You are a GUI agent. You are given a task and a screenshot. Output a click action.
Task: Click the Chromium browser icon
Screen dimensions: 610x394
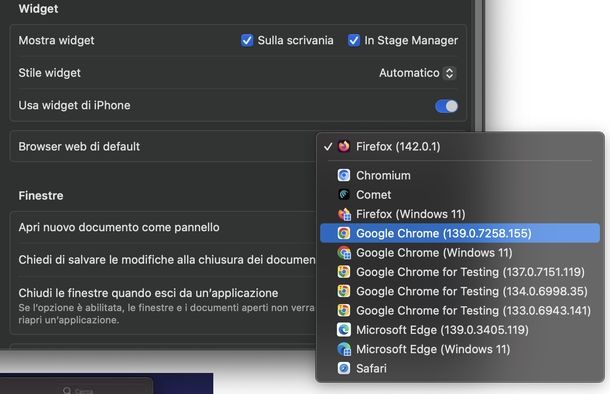click(344, 175)
